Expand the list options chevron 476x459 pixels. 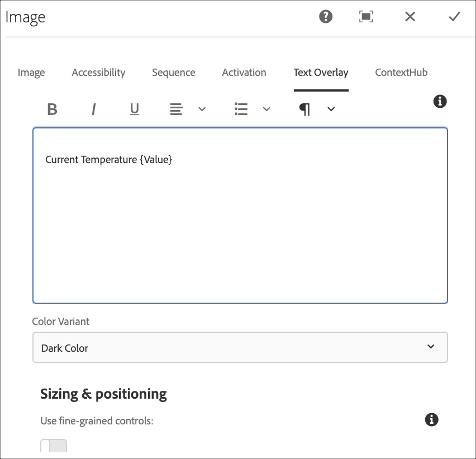(266, 109)
